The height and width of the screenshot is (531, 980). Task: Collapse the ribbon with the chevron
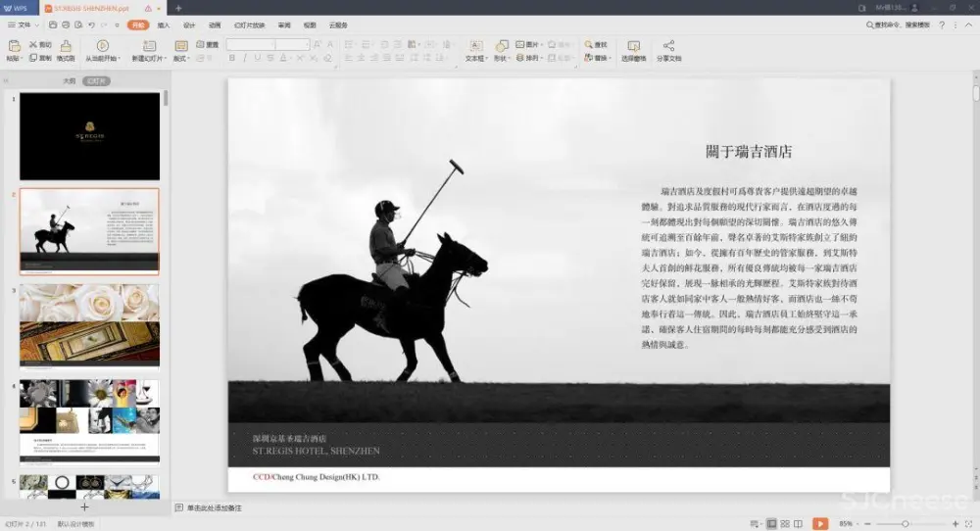click(x=969, y=25)
